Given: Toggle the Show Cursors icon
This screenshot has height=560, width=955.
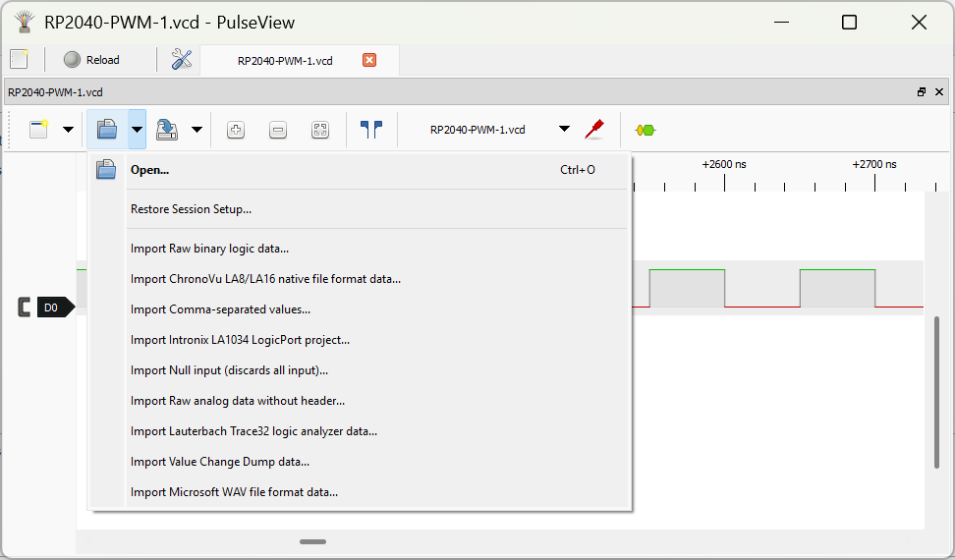Looking at the screenshot, I should tap(371, 129).
